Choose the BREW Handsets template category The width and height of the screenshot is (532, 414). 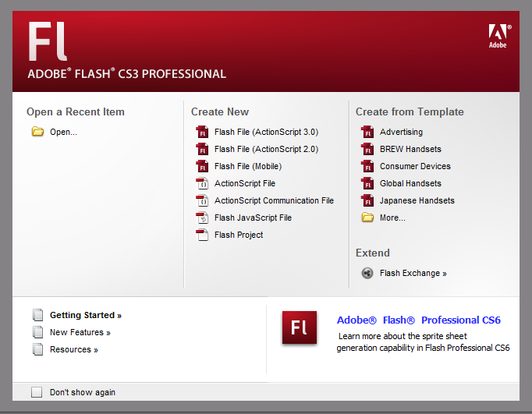[410, 149]
